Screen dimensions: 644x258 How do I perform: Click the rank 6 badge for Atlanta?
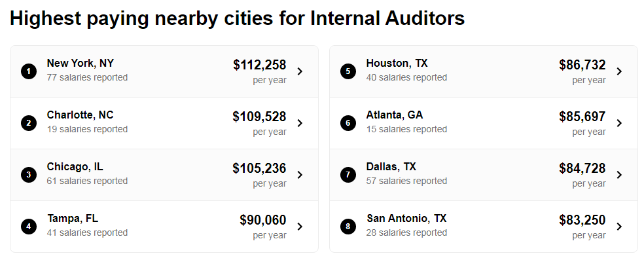[x=348, y=123]
